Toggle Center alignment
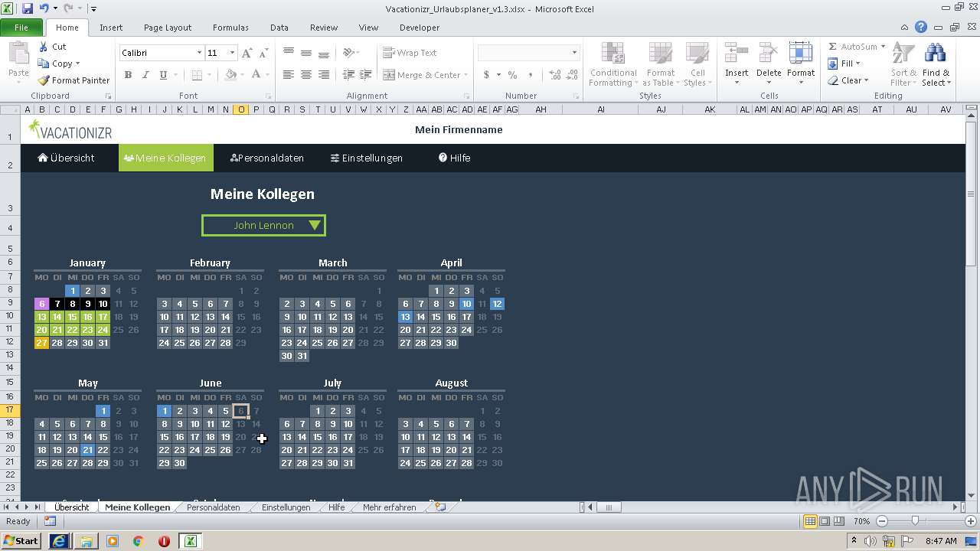980x551 pixels. 306,75
